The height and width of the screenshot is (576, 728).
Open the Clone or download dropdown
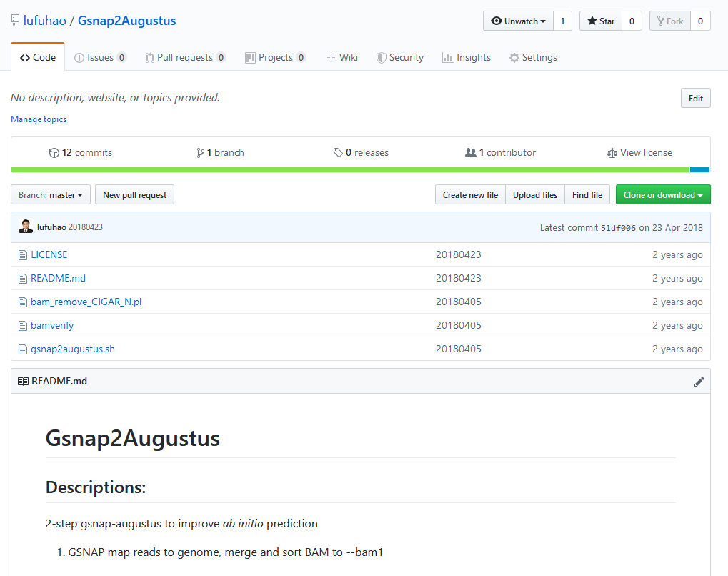point(663,194)
